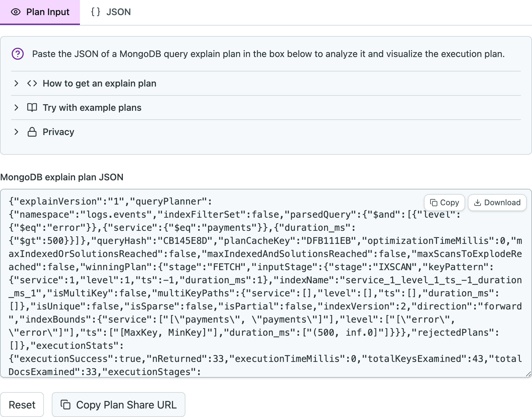Click the curly braces icon on JSON tab

tap(96, 12)
